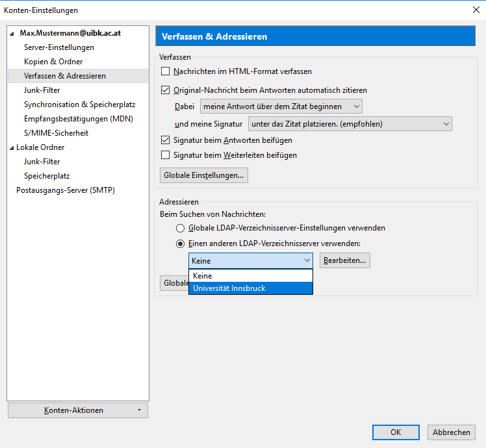
Task: Open Empfangsbestätigungen (MDN) page
Action: [78, 119]
